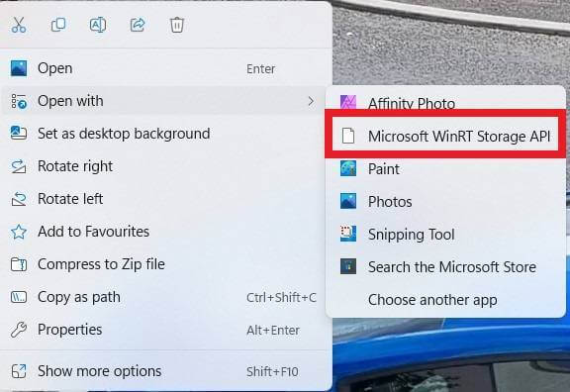The image size is (570, 392).
Task: Select the Open with menu entry
Action: click(x=163, y=101)
